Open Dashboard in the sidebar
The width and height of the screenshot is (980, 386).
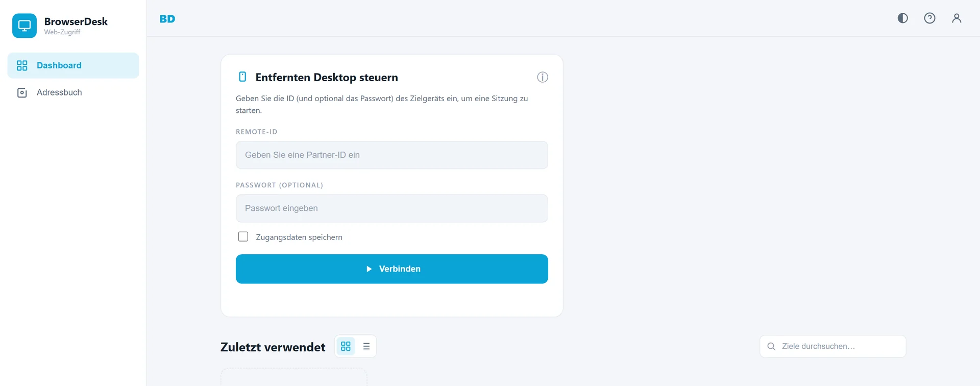[x=73, y=65]
